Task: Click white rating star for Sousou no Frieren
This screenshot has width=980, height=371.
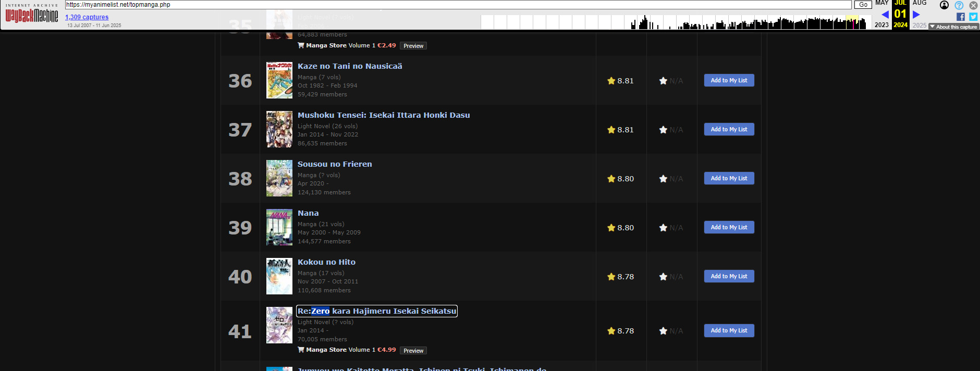Action: pos(663,179)
